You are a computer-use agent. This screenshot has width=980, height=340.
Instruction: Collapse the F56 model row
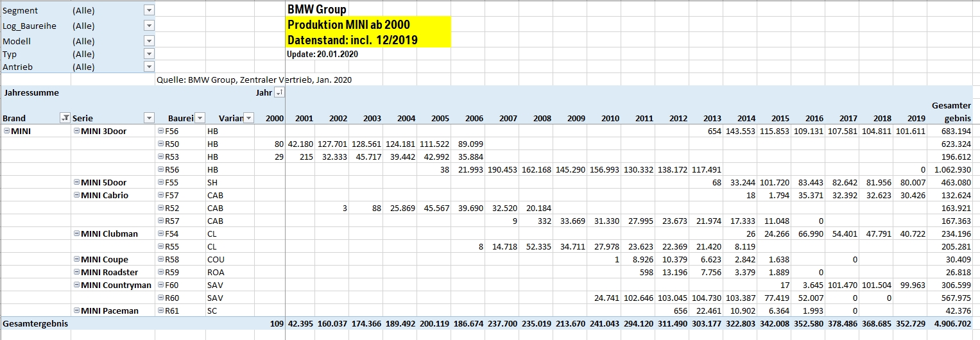[x=160, y=131]
